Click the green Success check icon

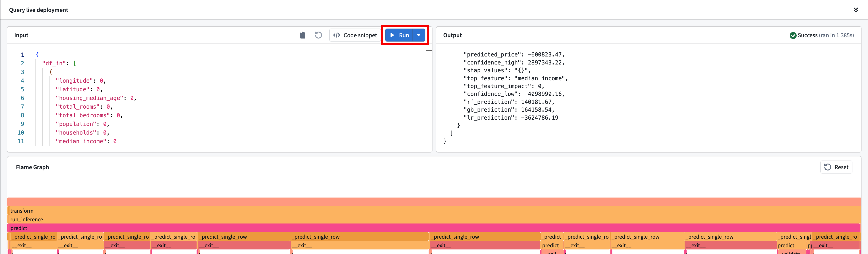793,35
